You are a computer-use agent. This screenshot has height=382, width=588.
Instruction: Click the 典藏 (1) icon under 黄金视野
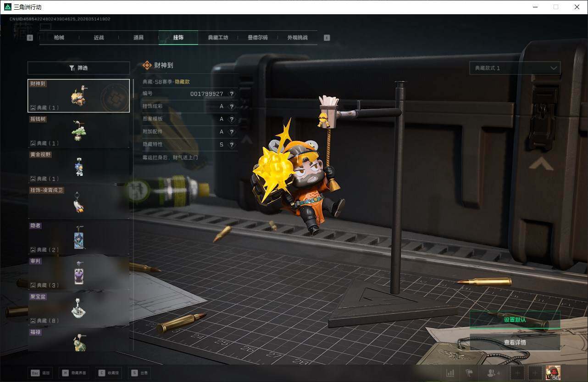pos(33,179)
